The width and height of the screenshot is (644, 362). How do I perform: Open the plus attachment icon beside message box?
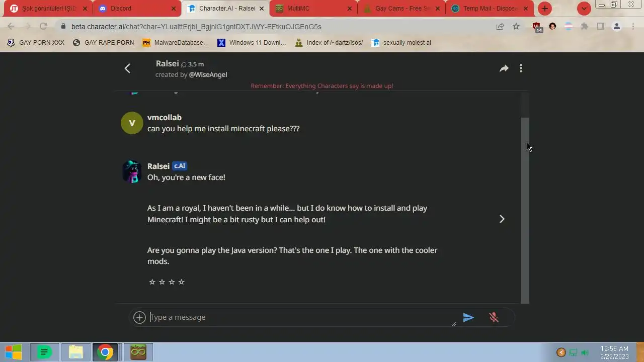coord(139,317)
